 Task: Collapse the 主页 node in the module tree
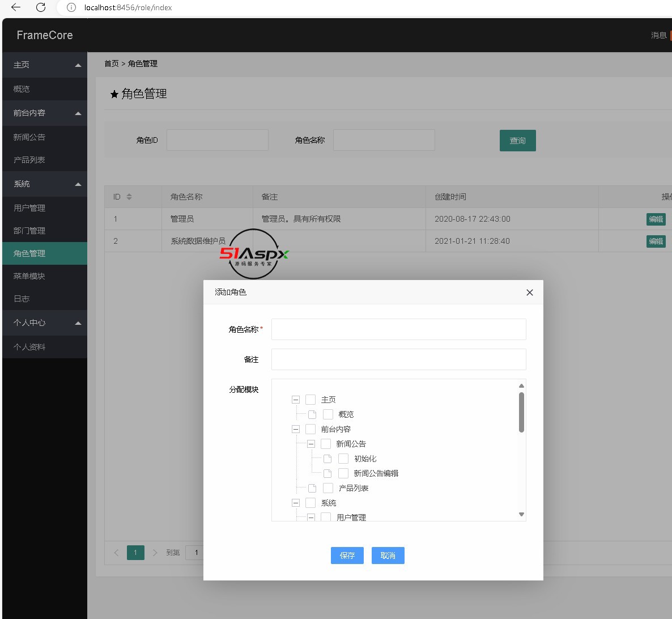296,400
